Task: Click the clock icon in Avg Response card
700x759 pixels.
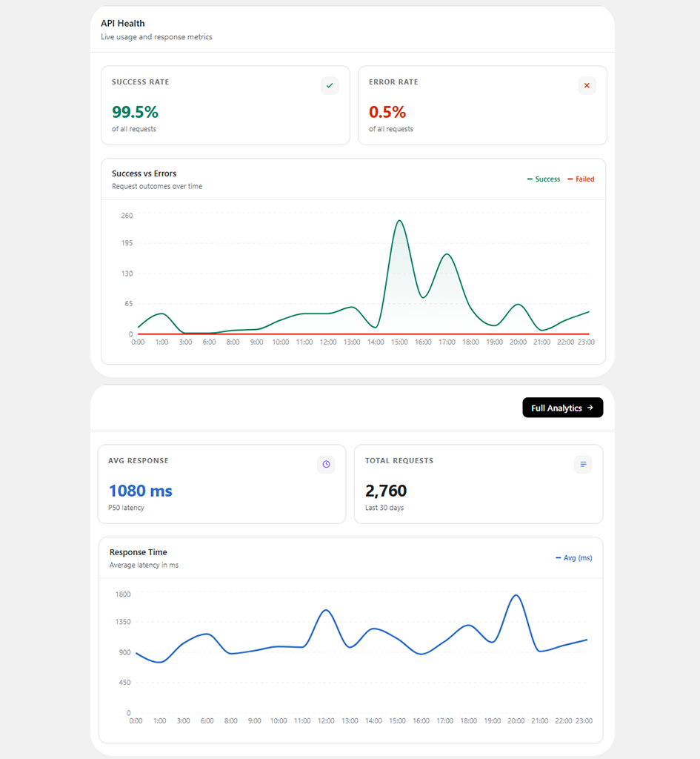Action: point(326,464)
